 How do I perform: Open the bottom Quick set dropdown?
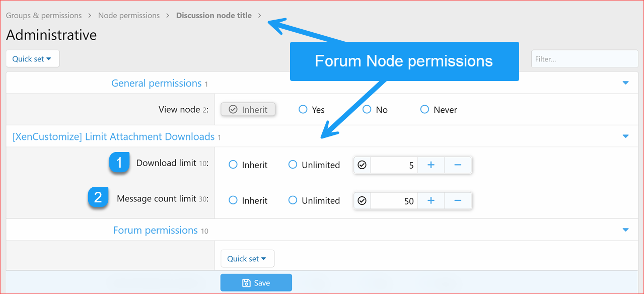click(x=247, y=258)
